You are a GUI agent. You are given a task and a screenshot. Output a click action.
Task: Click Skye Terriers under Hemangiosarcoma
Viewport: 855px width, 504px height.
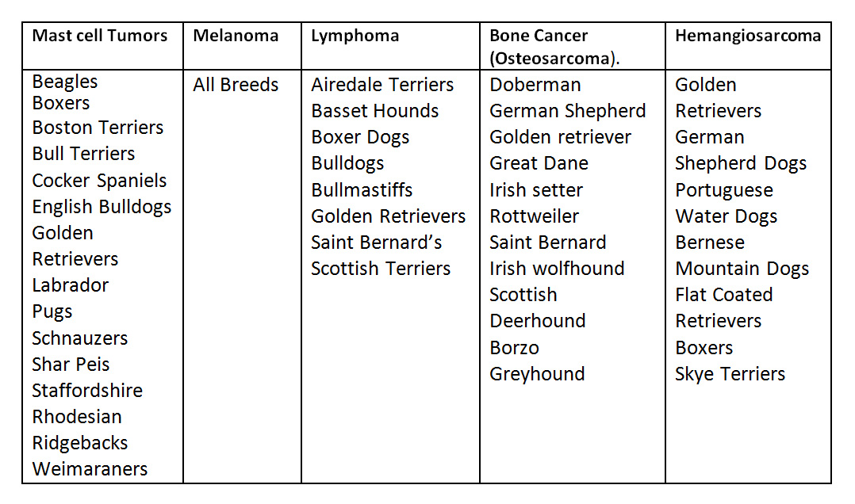click(730, 374)
